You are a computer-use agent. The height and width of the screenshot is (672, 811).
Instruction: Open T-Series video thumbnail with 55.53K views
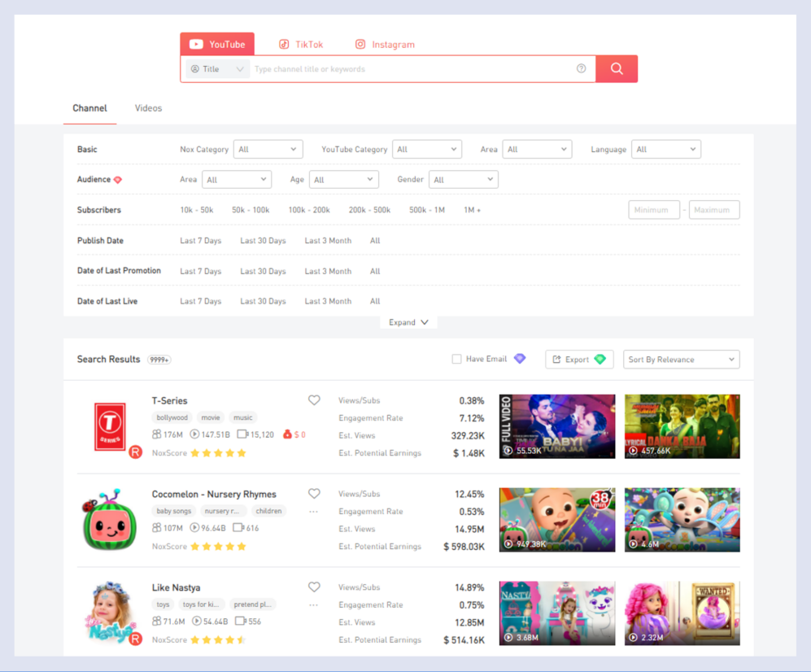[557, 426]
